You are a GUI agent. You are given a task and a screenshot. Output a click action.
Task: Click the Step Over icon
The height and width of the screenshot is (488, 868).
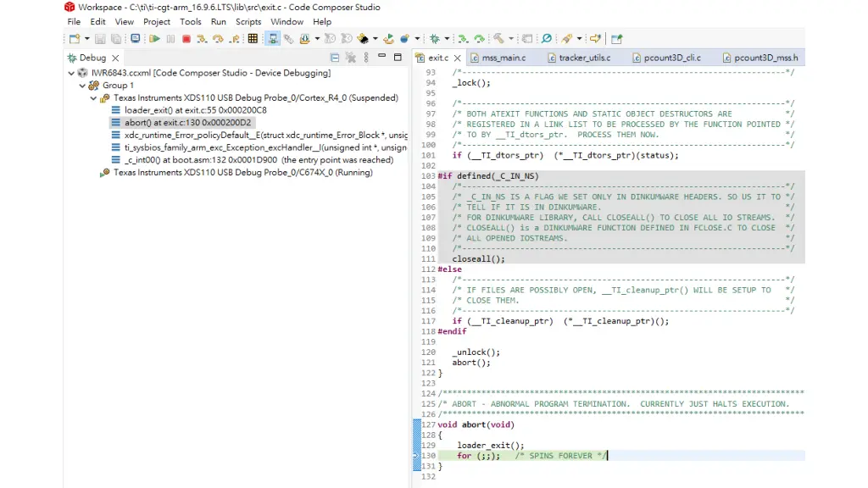pos(218,39)
